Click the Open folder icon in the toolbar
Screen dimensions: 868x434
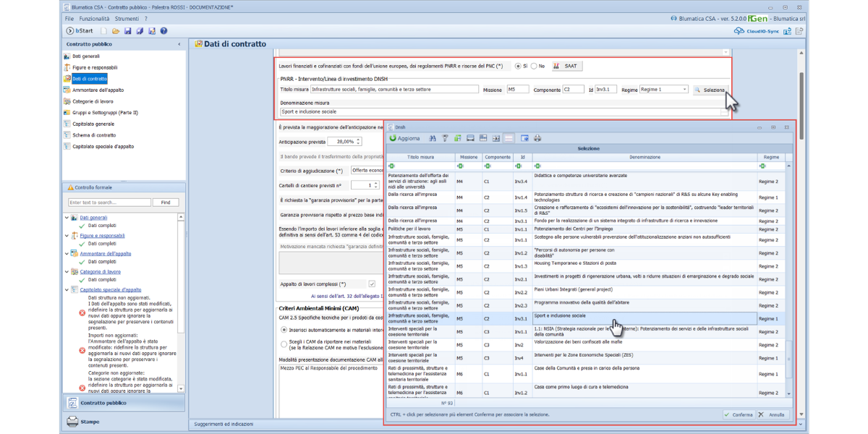[116, 31]
